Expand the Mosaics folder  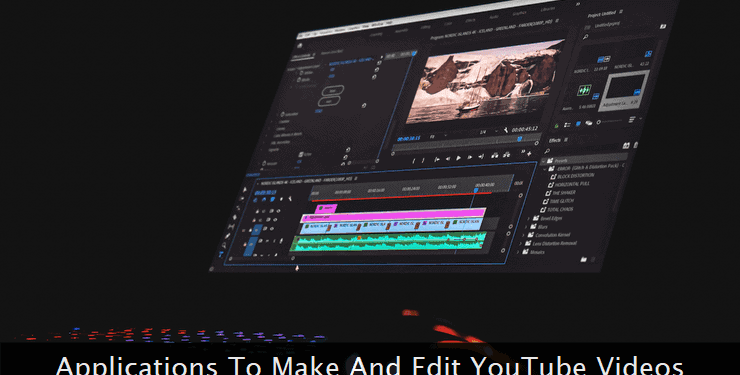518,252
